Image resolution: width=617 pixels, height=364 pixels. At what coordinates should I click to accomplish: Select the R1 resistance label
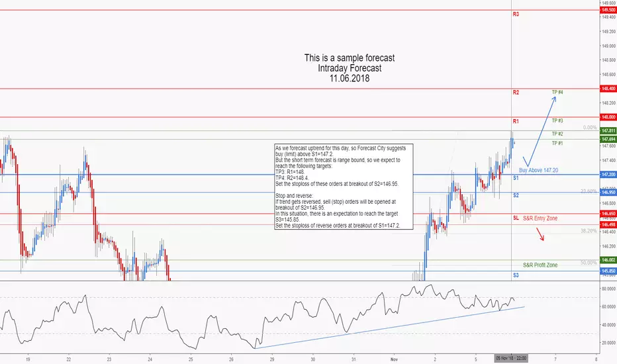516,121
